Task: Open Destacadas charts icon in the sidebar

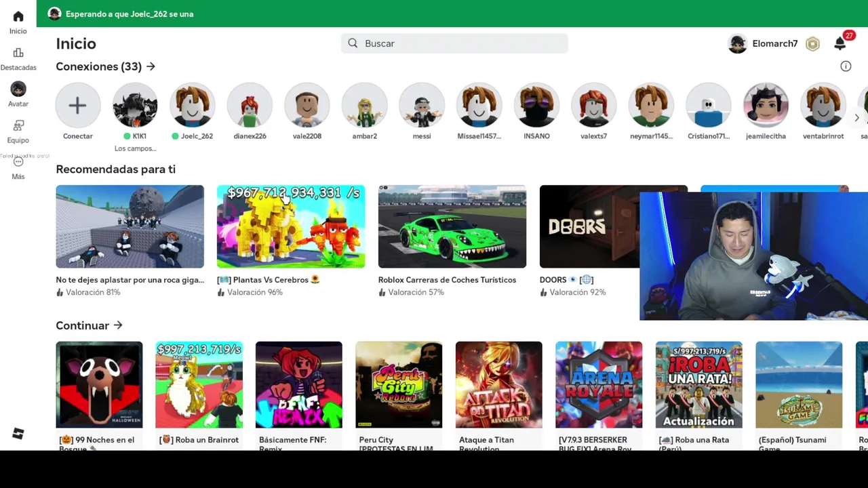Action: pos(18,53)
